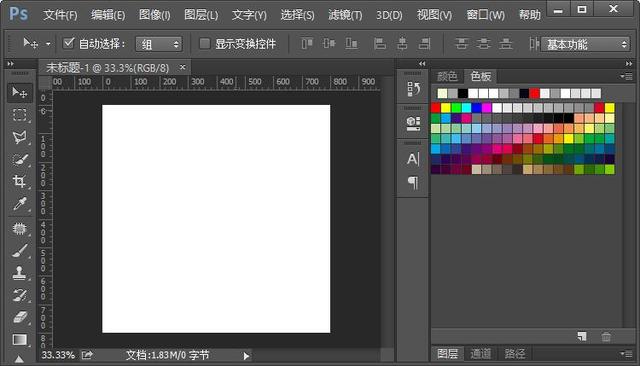Image resolution: width=640 pixels, height=366 pixels.
Task: Open the Layers panel flyout menu
Action: (x=626, y=354)
